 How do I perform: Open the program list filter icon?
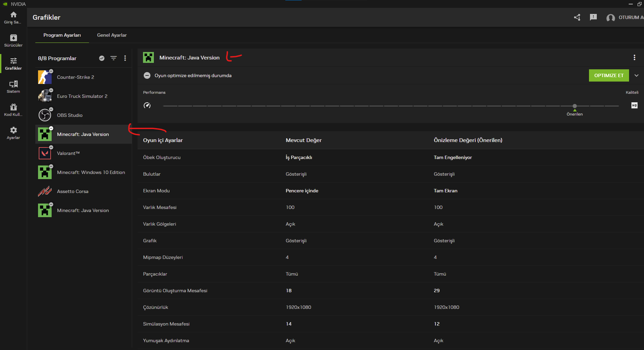pyautogui.click(x=113, y=58)
